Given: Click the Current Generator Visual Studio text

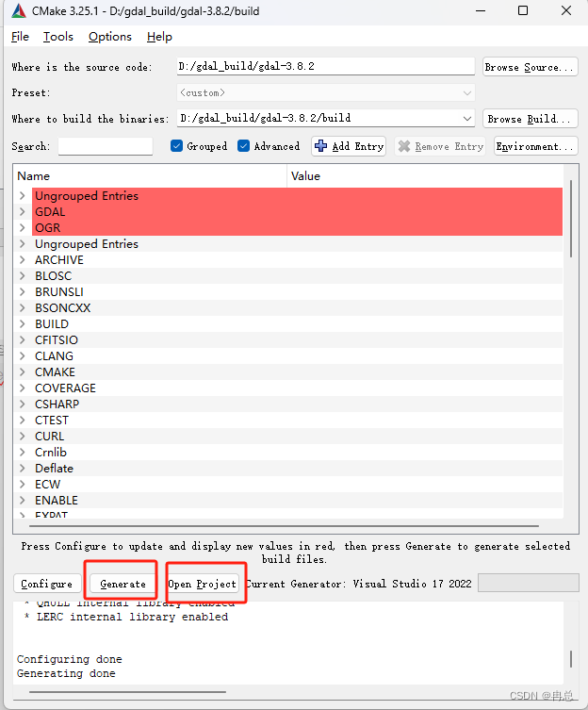Looking at the screenshot, I should 358,584.
